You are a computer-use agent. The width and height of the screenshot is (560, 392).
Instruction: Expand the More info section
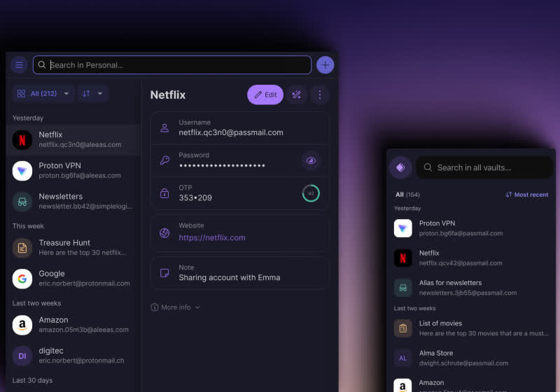click(176, 307)
